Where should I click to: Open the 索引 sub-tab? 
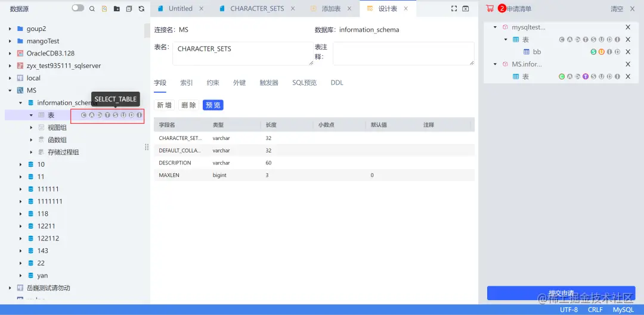pos(187,83)
